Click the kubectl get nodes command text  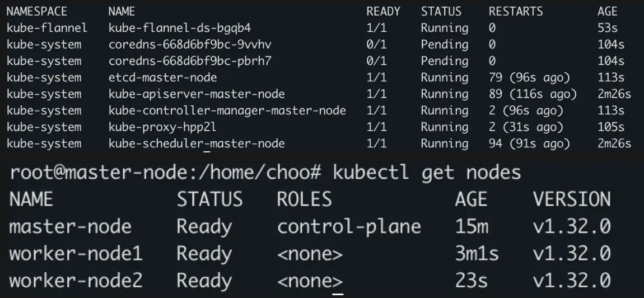point(427,173)
